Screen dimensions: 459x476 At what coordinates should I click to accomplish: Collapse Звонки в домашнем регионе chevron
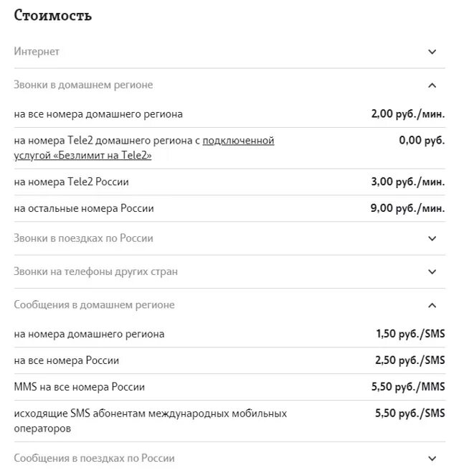pyautogui.click(x=432, y=85)
